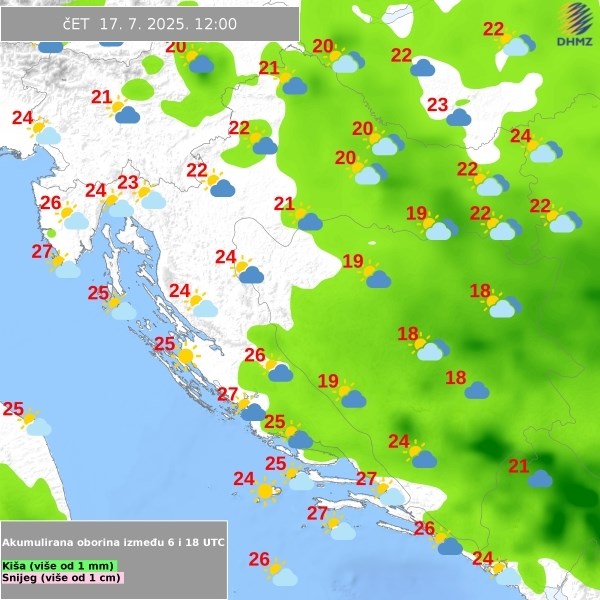This screenshot has width=600, height=600.
Task: Click the cloud-only icon beside 18
Action: pyautogui.click(x=477, y=389)
